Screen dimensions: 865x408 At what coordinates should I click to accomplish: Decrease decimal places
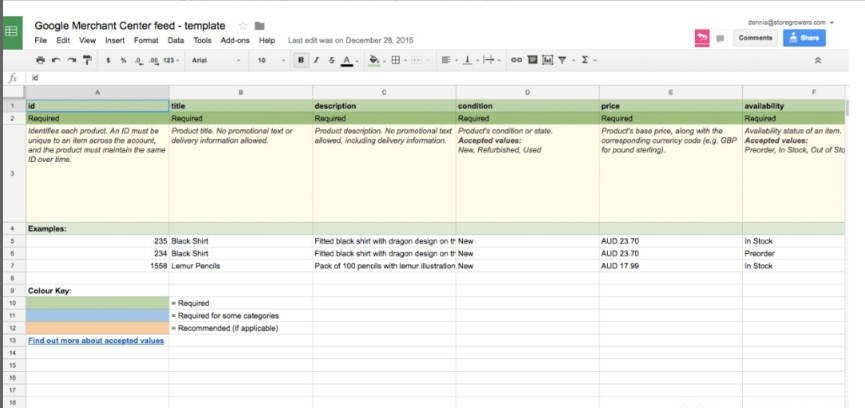138,60
